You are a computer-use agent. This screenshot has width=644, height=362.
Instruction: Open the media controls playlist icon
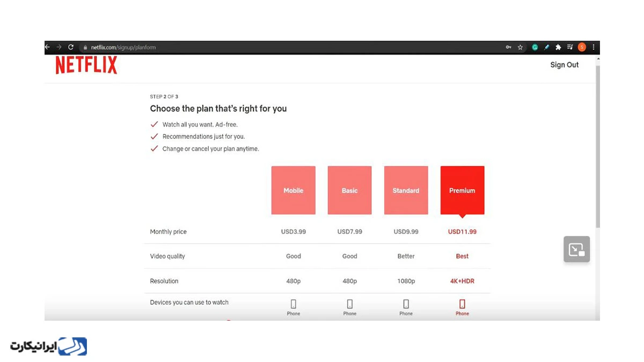click(x=570, y=47)
